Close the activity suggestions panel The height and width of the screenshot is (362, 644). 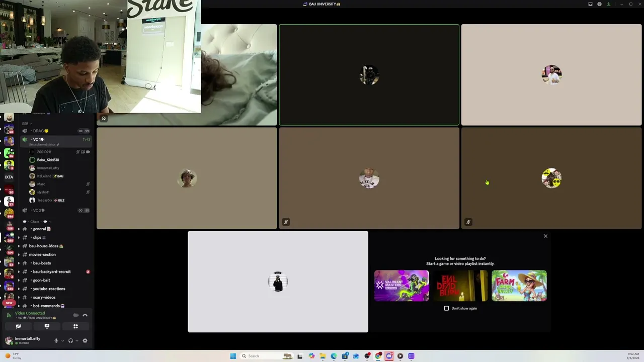pyautogui.click(x=545, y=236)
